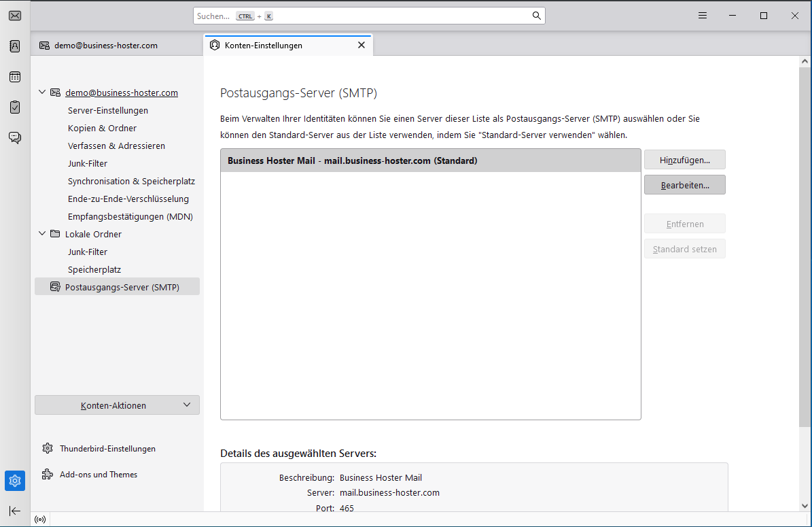Minimize the Thunderbird window
The height and width of the screenshot is (527, 812).
pyautogui.click(x=732, y=16)
